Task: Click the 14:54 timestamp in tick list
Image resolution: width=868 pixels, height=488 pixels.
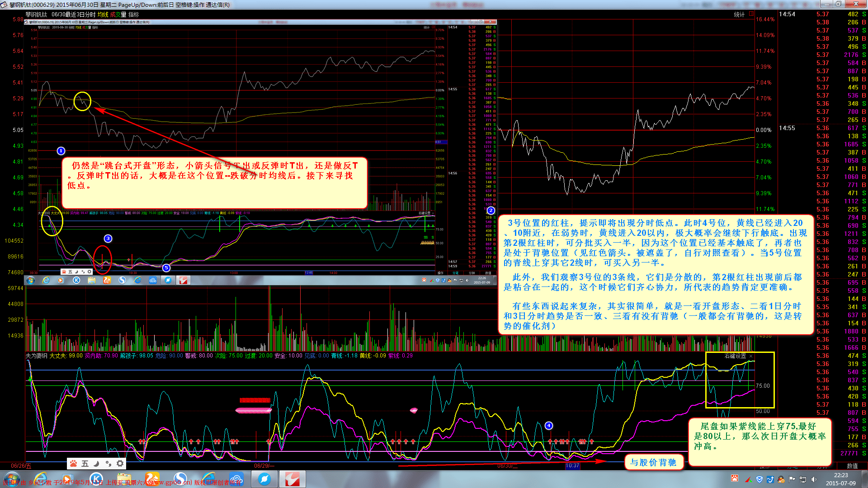Action: click(x=787, y=14)
